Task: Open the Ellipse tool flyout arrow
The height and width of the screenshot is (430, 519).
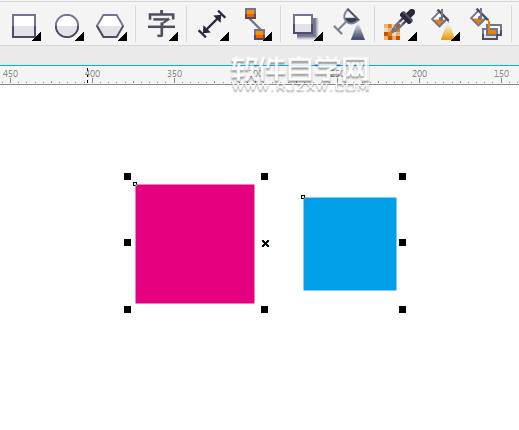Action: click(x=80, y=37)
